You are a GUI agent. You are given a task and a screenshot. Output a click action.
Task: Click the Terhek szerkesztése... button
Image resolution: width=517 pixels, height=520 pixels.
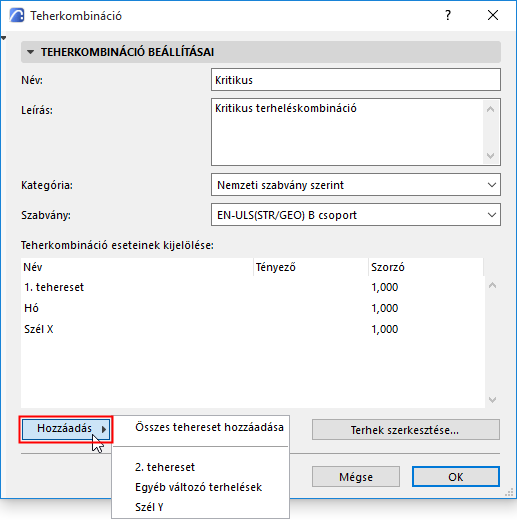coord(406,430)
